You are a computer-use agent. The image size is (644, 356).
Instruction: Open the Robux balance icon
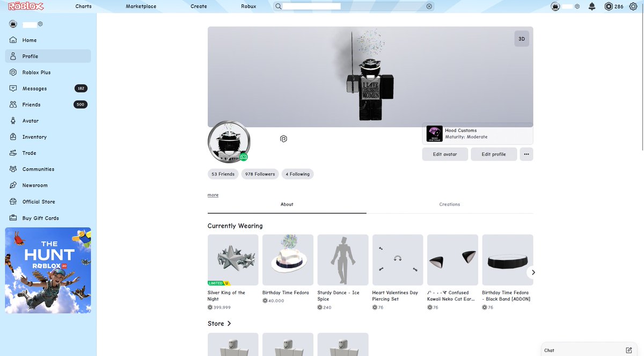click(x=608, y=6)
